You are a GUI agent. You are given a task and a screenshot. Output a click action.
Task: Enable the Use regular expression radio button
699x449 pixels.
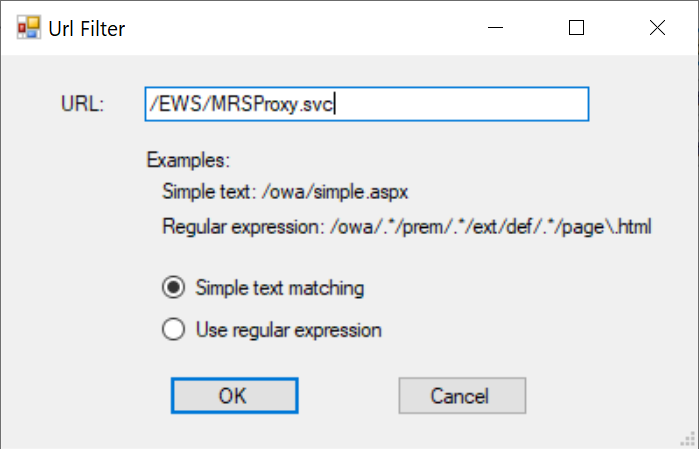tap(173, 329)
